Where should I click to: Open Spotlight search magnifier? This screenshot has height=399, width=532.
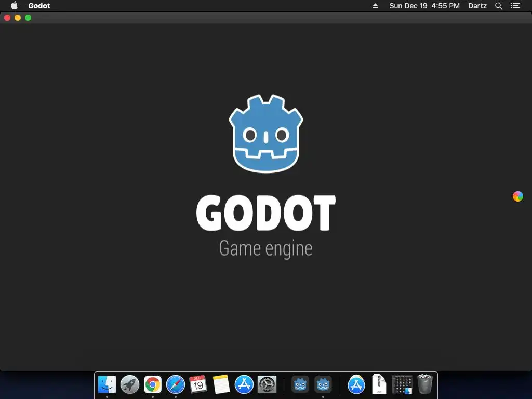click(498, 6)
